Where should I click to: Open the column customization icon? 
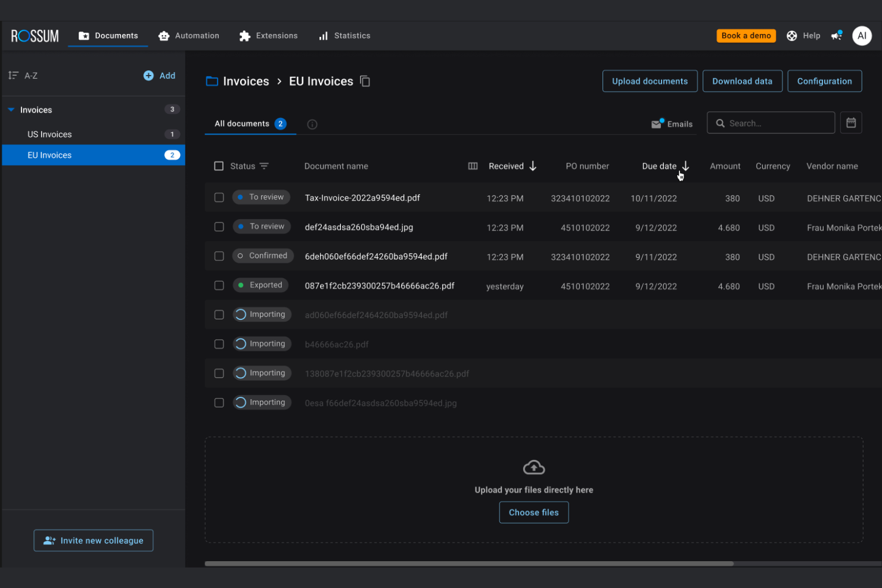click(473, 166)
